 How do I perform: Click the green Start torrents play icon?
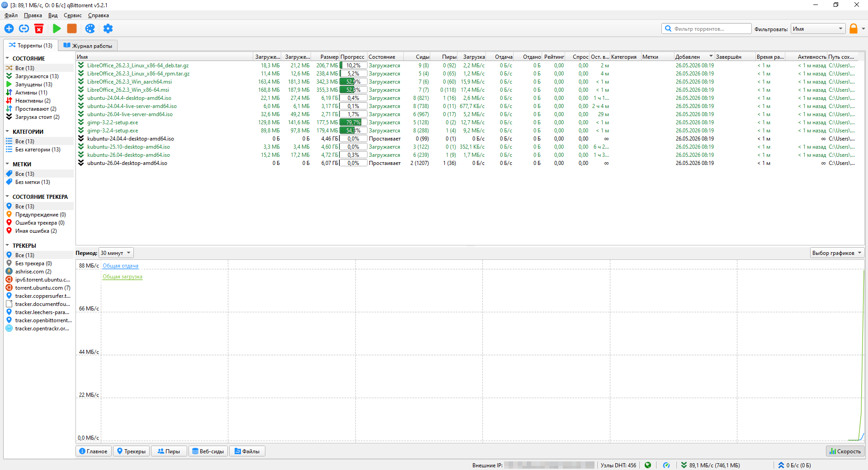(x=57, y=28)
